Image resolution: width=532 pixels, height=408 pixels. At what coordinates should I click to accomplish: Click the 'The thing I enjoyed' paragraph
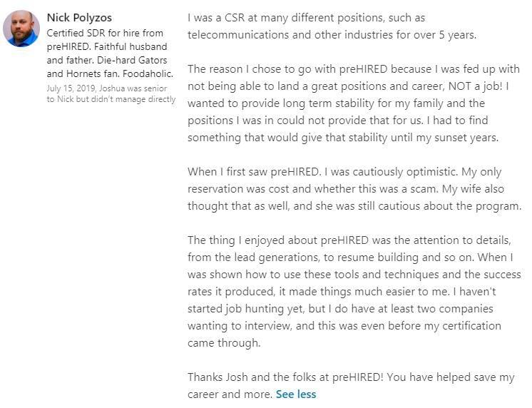point(354,291)
